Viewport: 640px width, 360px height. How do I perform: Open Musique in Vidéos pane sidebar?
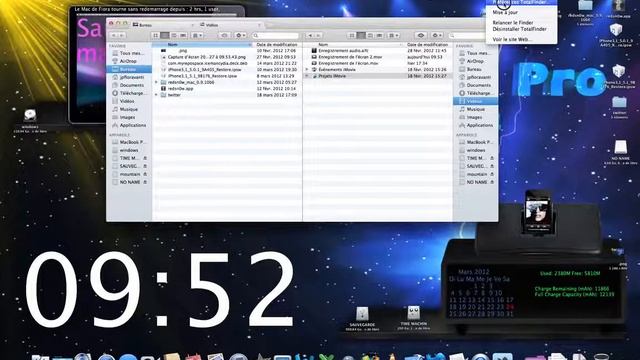point(476,109)
